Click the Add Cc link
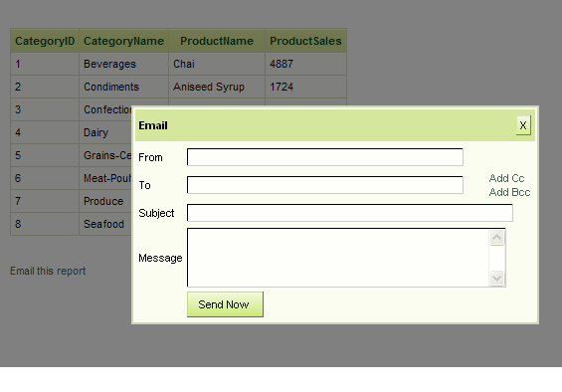 point(506,178)
